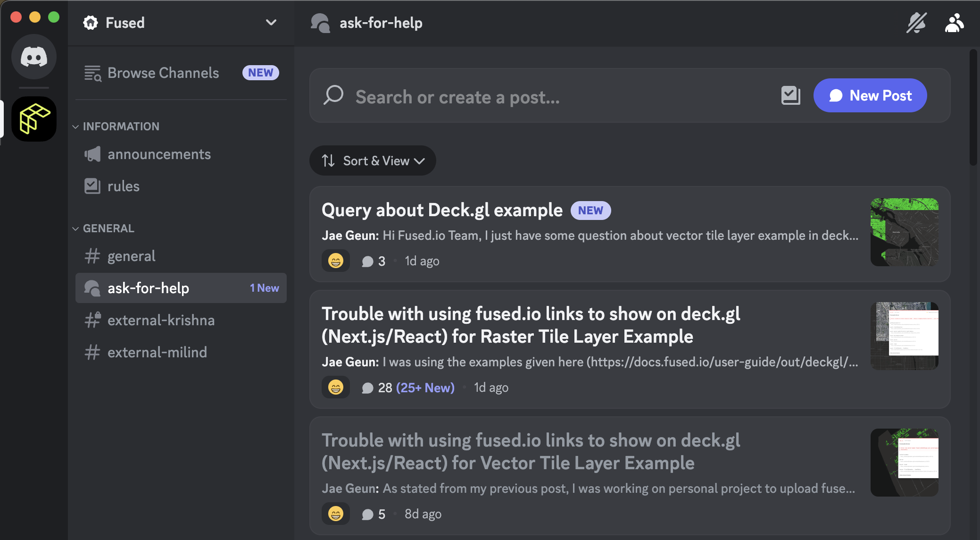Show the member list

click(x=954, y=22)
